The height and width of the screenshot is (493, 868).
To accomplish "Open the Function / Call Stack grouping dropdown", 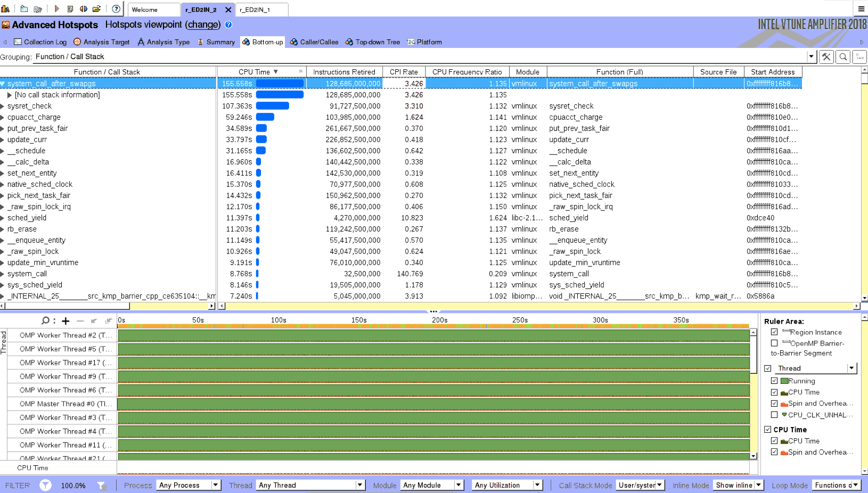I will click(810, 56).
